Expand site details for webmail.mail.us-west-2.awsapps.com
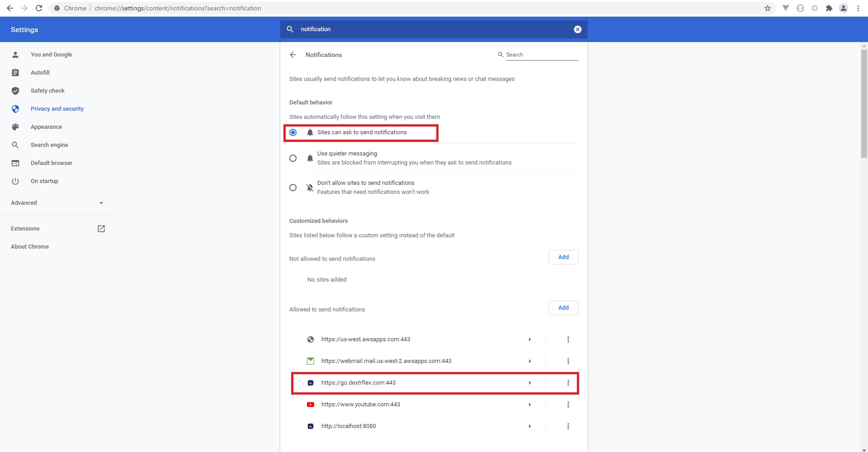The width and height of the screenshot is (868, 452). coord(530,361)
